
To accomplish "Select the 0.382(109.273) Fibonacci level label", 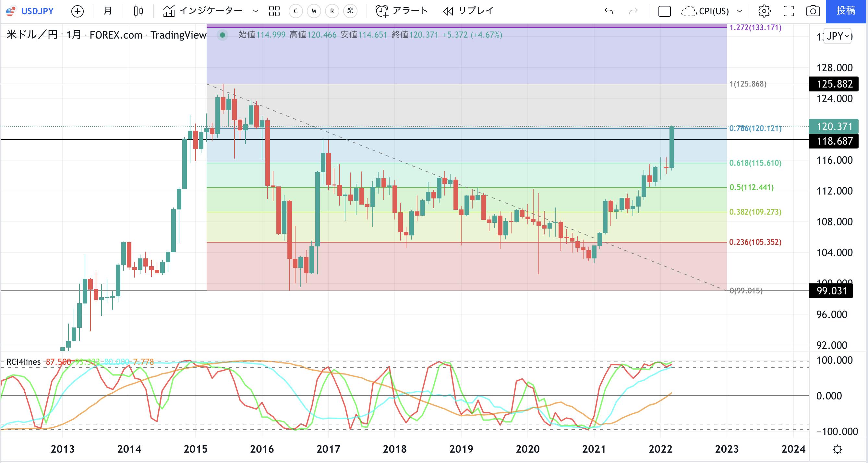I will click(755, 212).
